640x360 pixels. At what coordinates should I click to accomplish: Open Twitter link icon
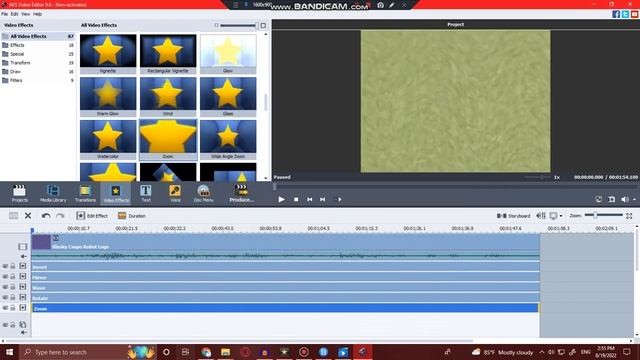(x=625, y=14)
